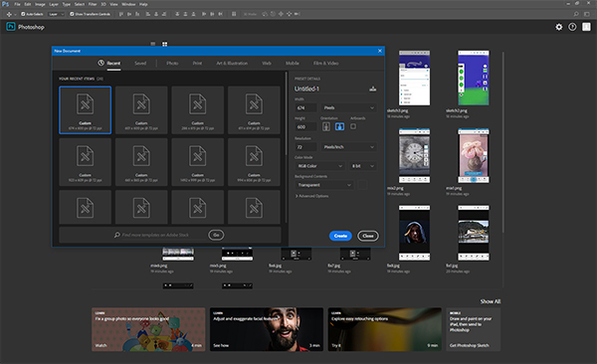Click the 3D video camera icon

(298, 14)
